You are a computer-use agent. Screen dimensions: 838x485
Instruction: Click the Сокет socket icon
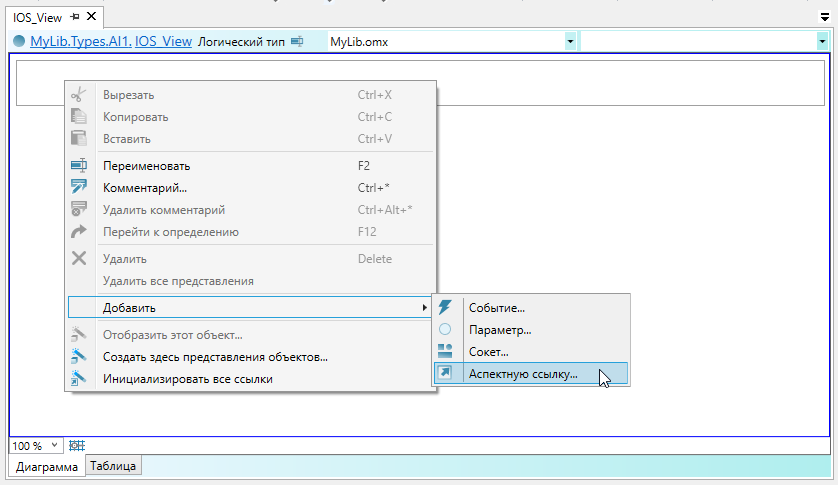[x=445, y=351]
